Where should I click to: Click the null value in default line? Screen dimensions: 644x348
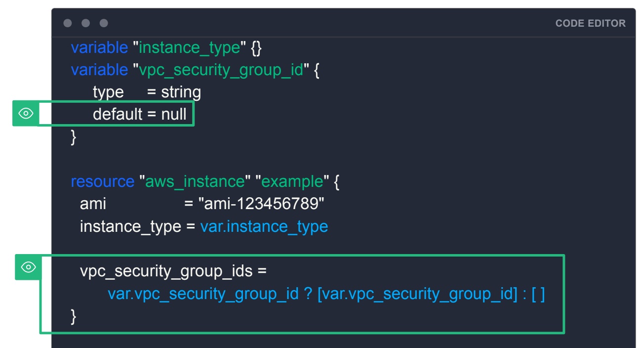pos(174,114)
